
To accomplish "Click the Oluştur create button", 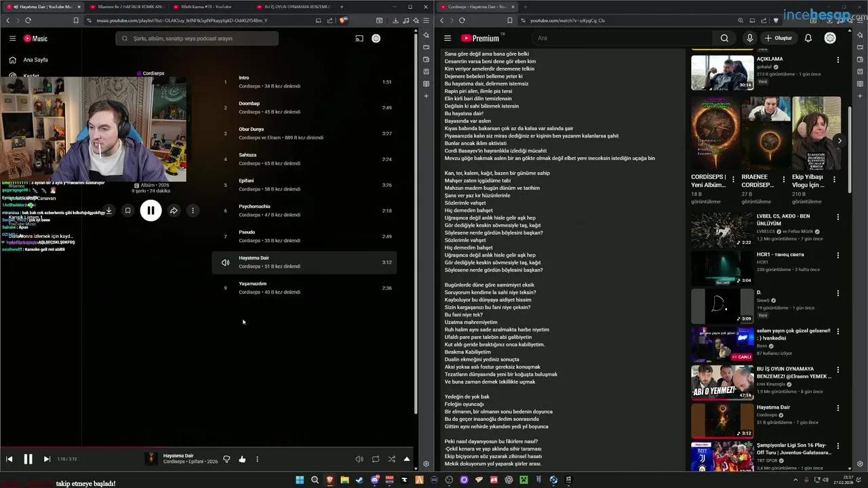I will 778,38.
